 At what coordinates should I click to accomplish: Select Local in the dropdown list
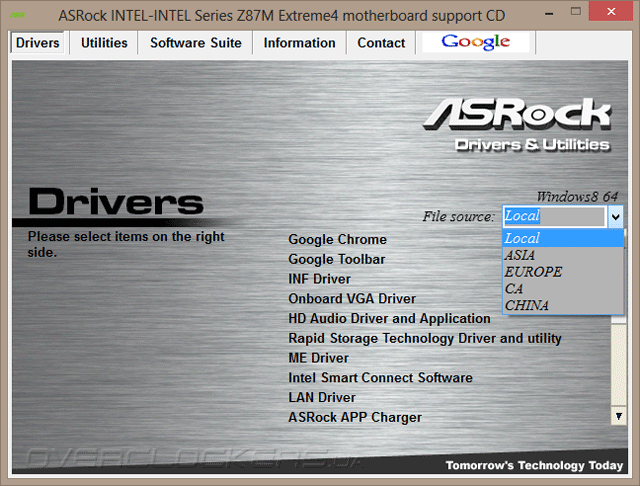coord(563,238)
